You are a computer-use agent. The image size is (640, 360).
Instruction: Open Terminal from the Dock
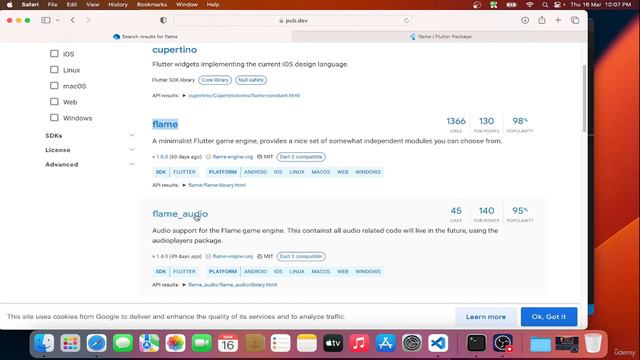(x=476, y=343)
